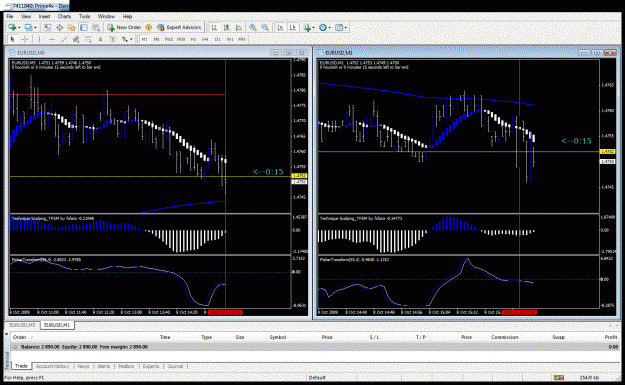This screenshot has height=385, width=625.
Task: Select the M1 timeframe button
Action: (144, 39)
